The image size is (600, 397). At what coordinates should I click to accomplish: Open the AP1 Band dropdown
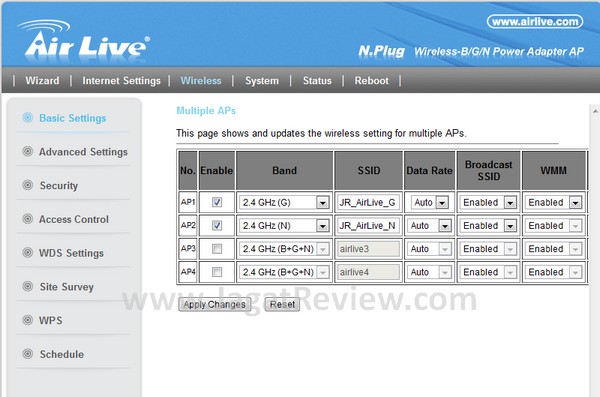[284, 203]
